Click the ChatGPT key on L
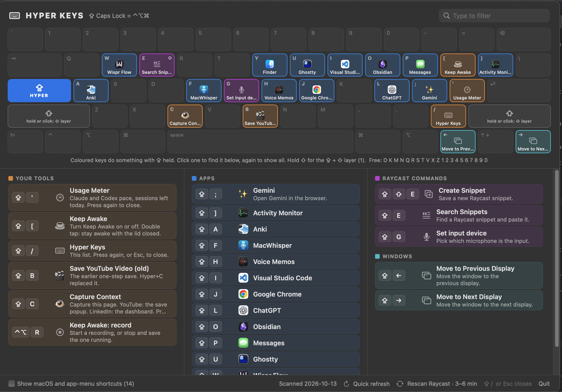Screen dimensions: 562x392 (392, 91)
